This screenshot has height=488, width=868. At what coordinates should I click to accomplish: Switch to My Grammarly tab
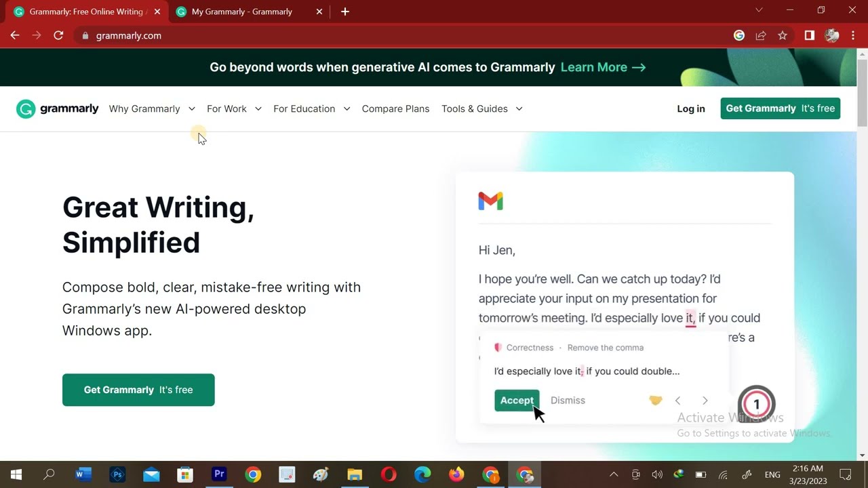242,12
